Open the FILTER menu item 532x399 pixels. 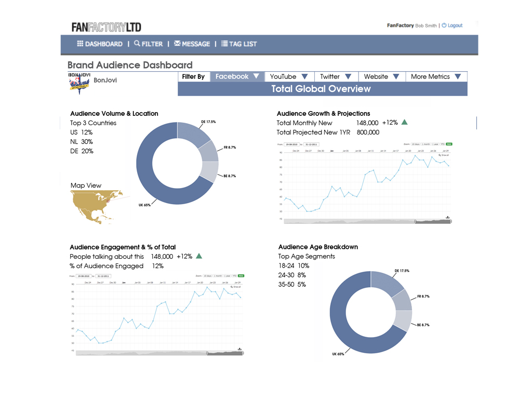click(x=148, y=44)
